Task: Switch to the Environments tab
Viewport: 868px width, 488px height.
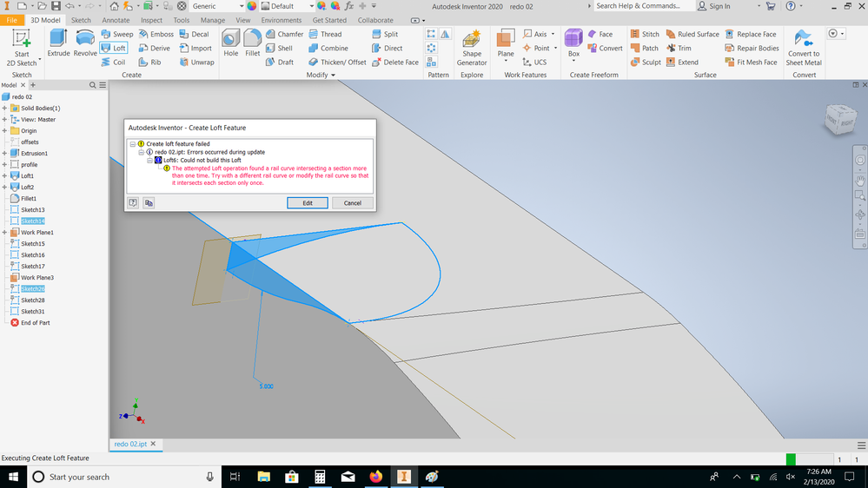Action: coord(282,20)
